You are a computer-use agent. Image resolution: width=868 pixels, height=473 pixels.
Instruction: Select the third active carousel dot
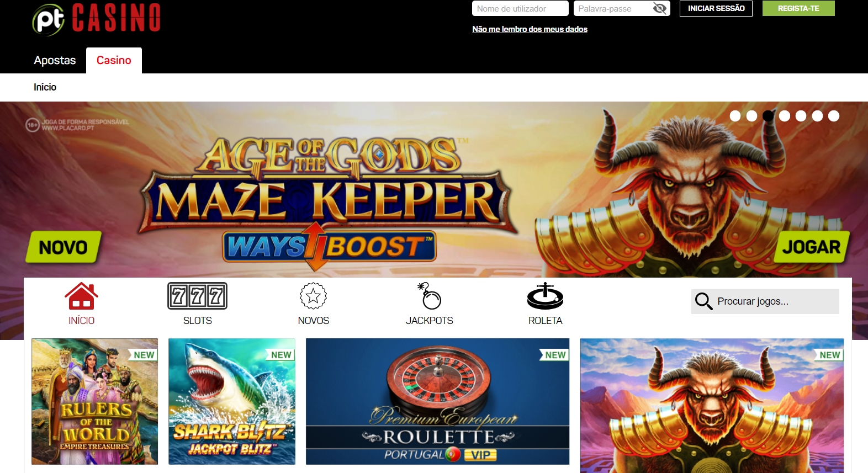point(768,116)
